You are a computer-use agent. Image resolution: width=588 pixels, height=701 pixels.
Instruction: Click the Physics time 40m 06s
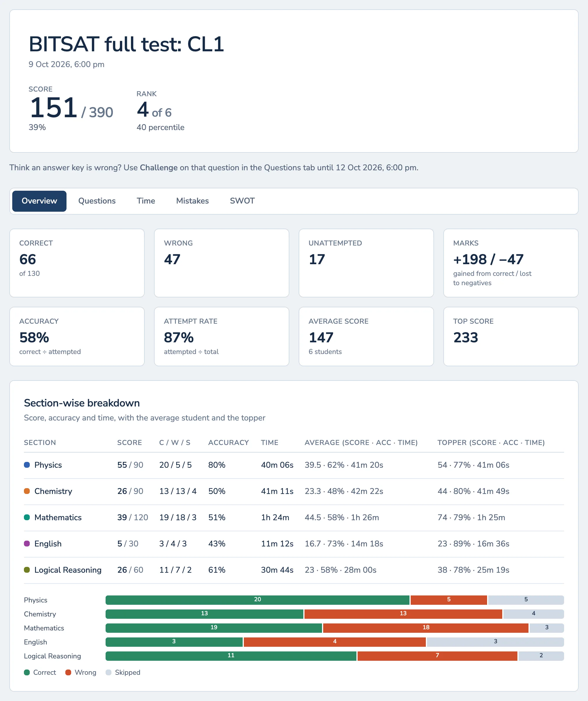pos(277,465)
